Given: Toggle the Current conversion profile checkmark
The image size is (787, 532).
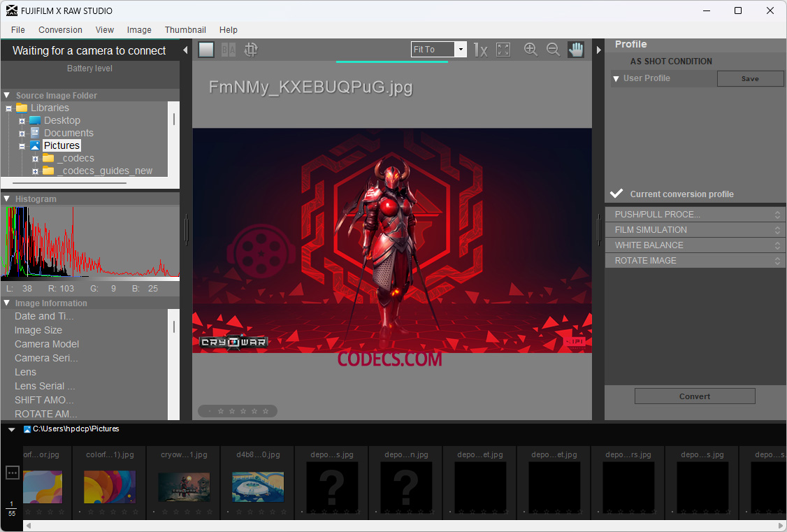Looking at the screenshot, I should point(616,194).
